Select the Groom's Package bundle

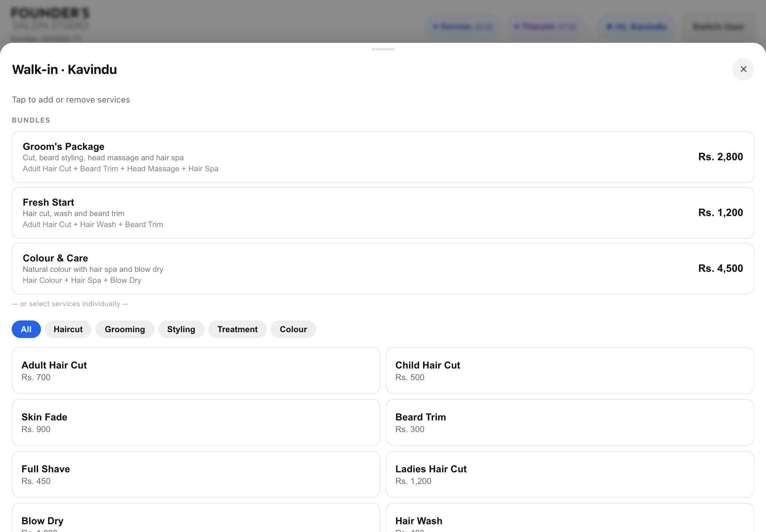pos(383,157)
